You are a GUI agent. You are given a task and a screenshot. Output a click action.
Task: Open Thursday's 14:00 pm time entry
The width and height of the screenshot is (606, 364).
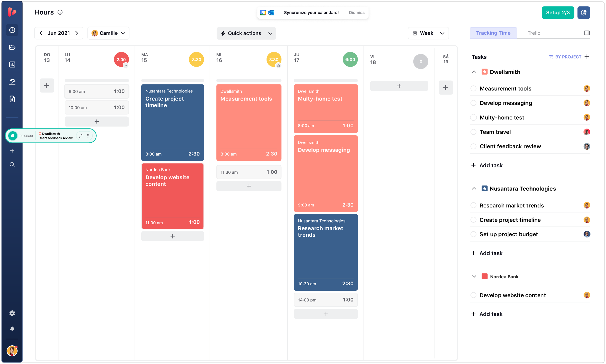coord(326,300)
